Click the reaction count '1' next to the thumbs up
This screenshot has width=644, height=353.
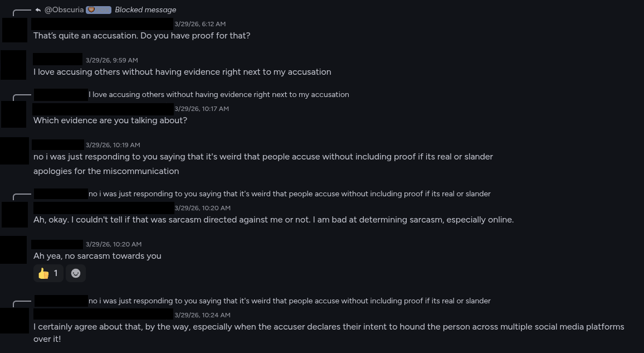coord(56,273)
